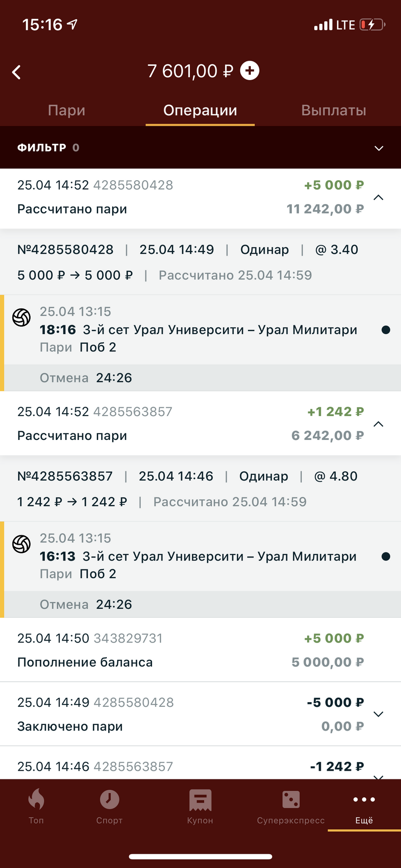Expand the ФИЛЬТР dropdown chevron
The height and width of the screenshot is (868, 401).
coord(379,148)
